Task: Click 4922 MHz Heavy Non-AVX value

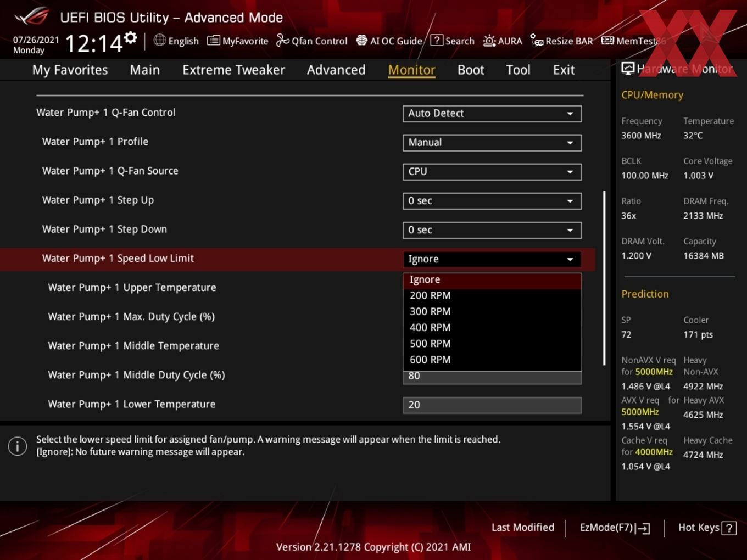Action: pyautogui.click(x=703, y=387)
